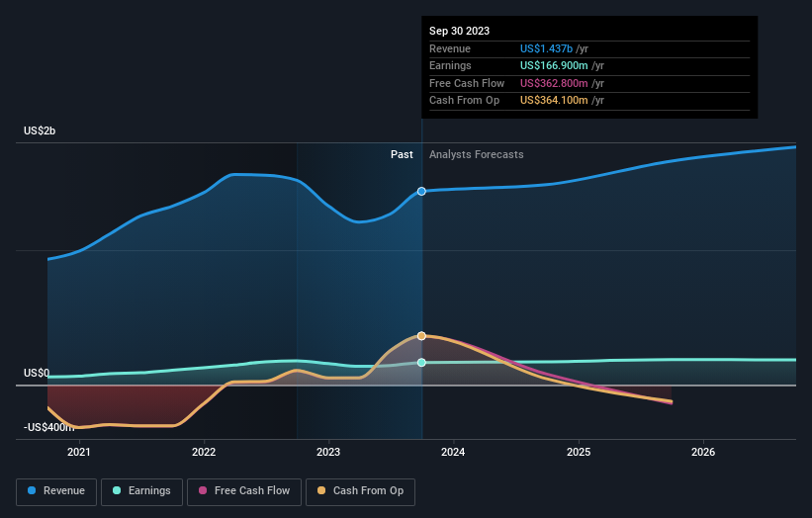
Task: Toggle the Cash From Op legend button
Action: [360, 491]
